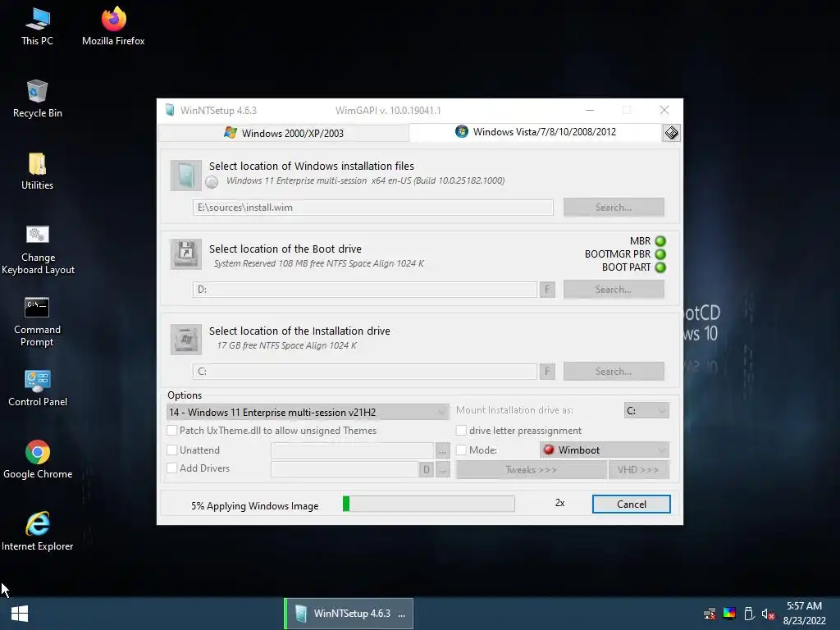Click the disk tools icon beside tabs
Viewport: 840px width, 630px height.
671,132
